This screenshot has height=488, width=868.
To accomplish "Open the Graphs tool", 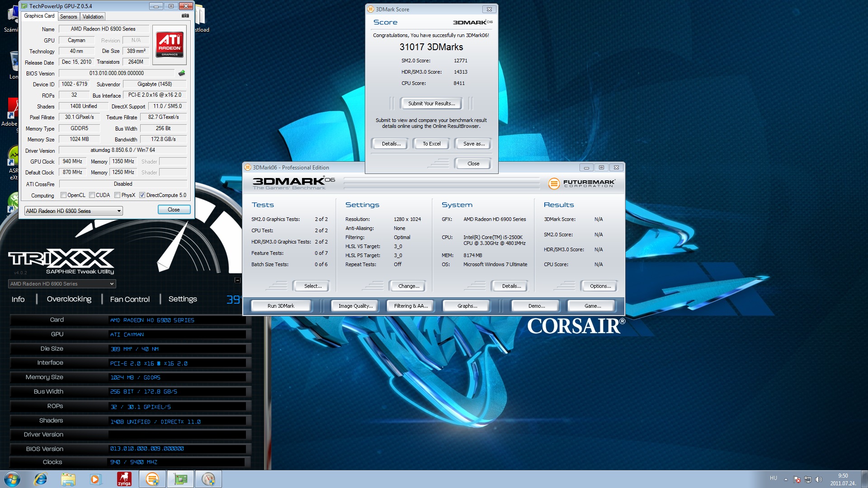I will (467, 306).
